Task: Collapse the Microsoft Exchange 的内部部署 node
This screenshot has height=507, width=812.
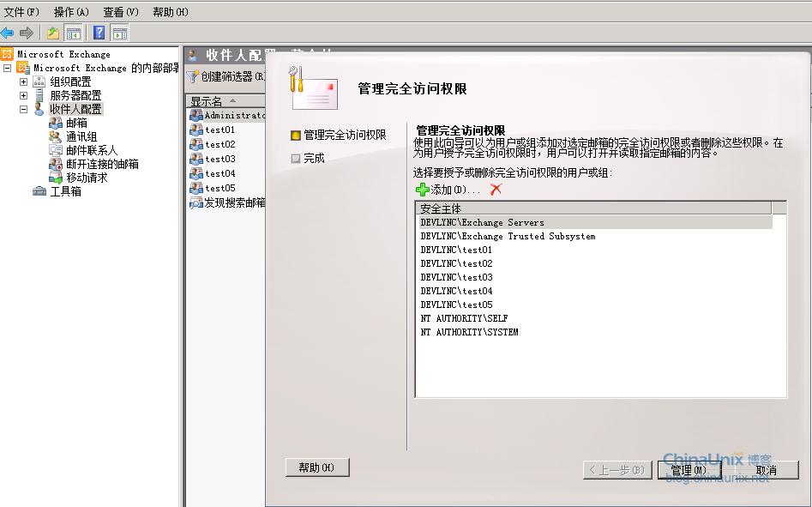Action: [x=7, y=68]
